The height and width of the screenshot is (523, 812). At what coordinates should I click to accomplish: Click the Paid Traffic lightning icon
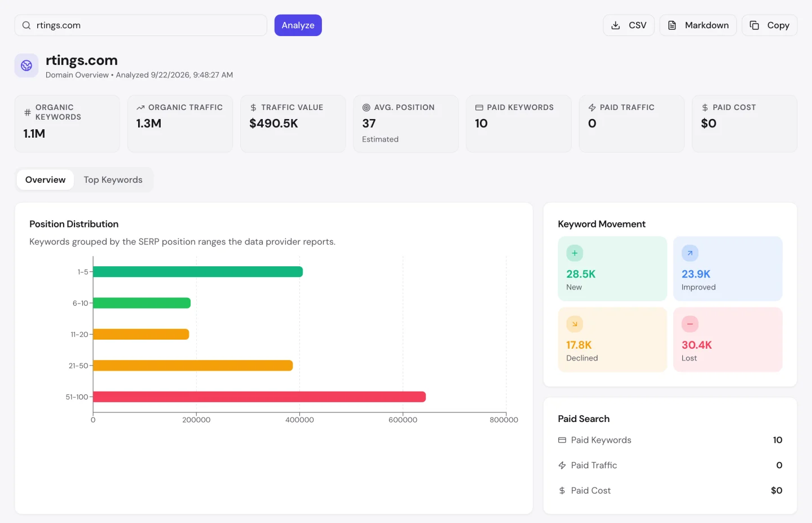[x=592, y=107]
